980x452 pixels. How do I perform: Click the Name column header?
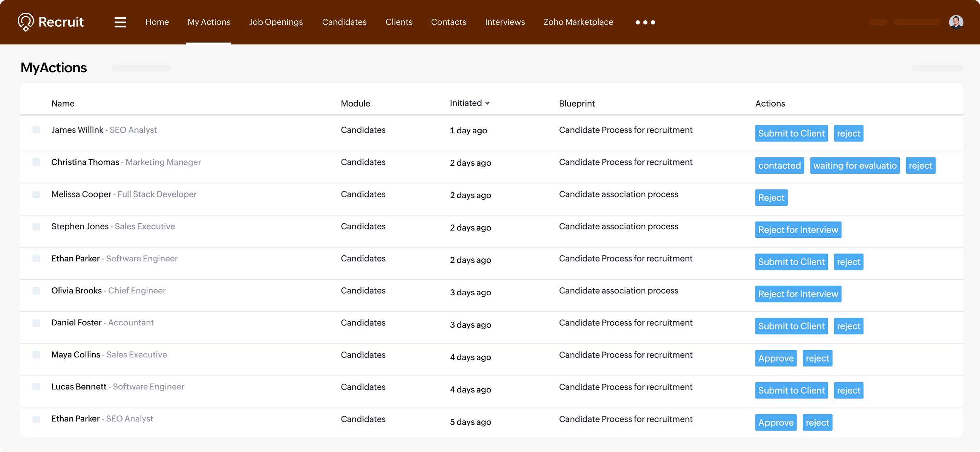coord(63,104)
